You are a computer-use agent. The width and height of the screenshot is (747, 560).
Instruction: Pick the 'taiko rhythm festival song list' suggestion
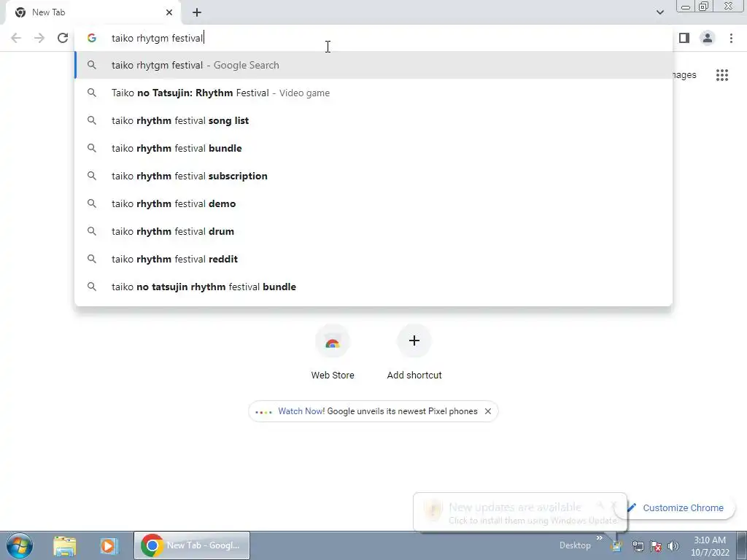coord(373,120)
